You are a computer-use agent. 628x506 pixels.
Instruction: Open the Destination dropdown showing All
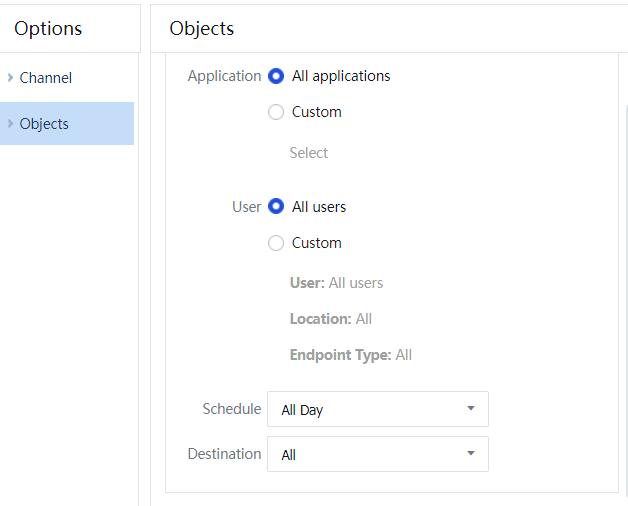tap(377, 454)
